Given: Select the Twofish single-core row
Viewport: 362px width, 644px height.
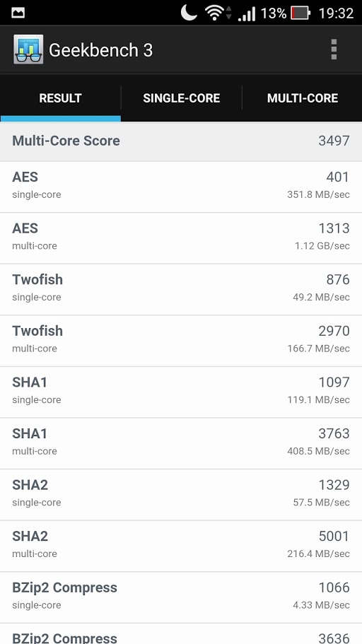Looking at the screenshot, I should [x=181, y=290].
